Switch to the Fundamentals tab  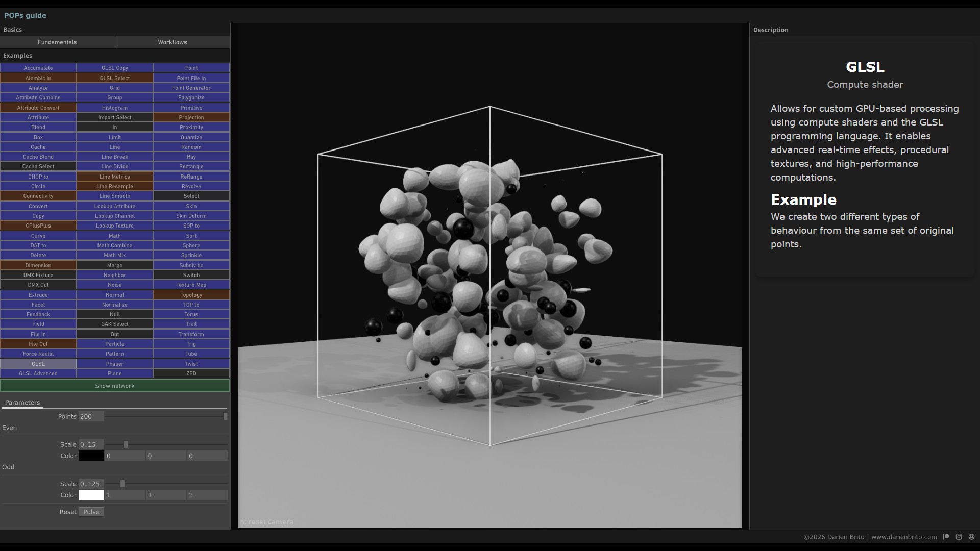57,42
